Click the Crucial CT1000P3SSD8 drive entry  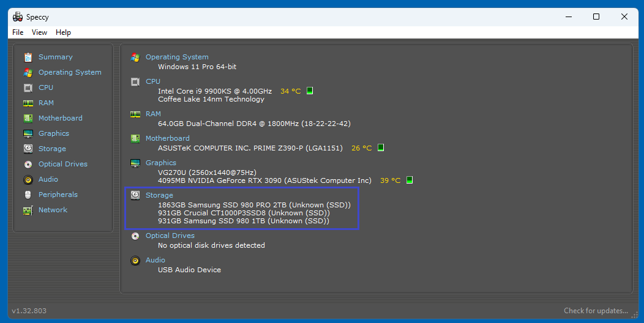pyautogui.click(x=244, y=213)
